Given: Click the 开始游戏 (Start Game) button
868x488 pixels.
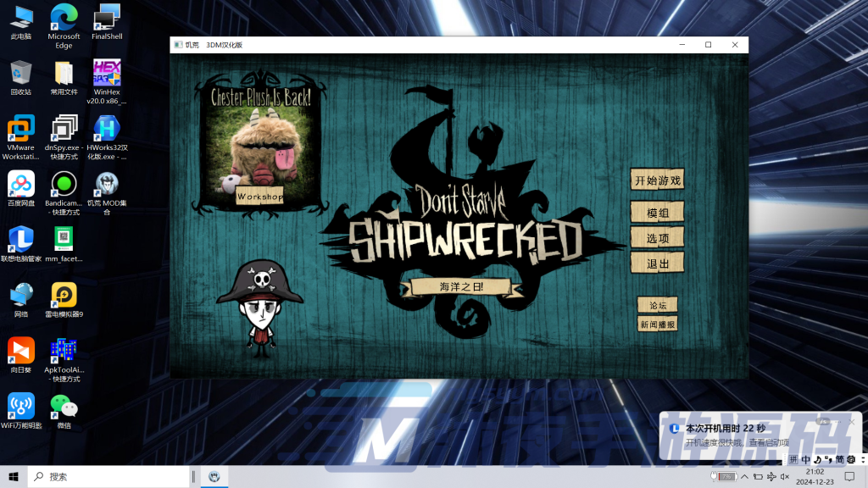Looking at the screenshot, I should click(x=657, y=180).
